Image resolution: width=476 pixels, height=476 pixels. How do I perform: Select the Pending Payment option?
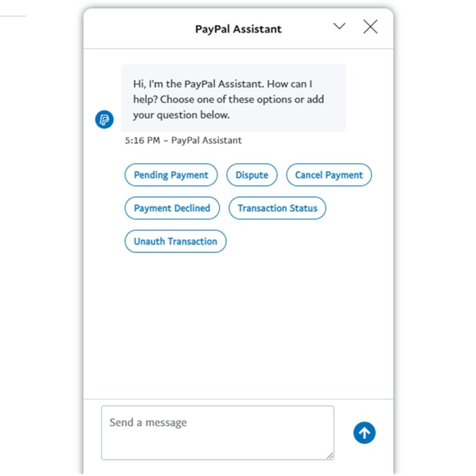(x=171, y=175)
